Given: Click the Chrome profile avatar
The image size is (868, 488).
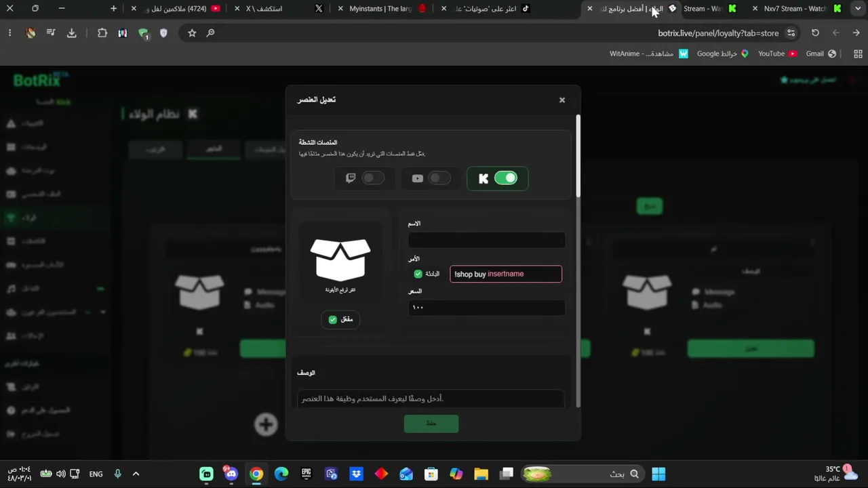Looking at the screenshot, I should [31, 33].
